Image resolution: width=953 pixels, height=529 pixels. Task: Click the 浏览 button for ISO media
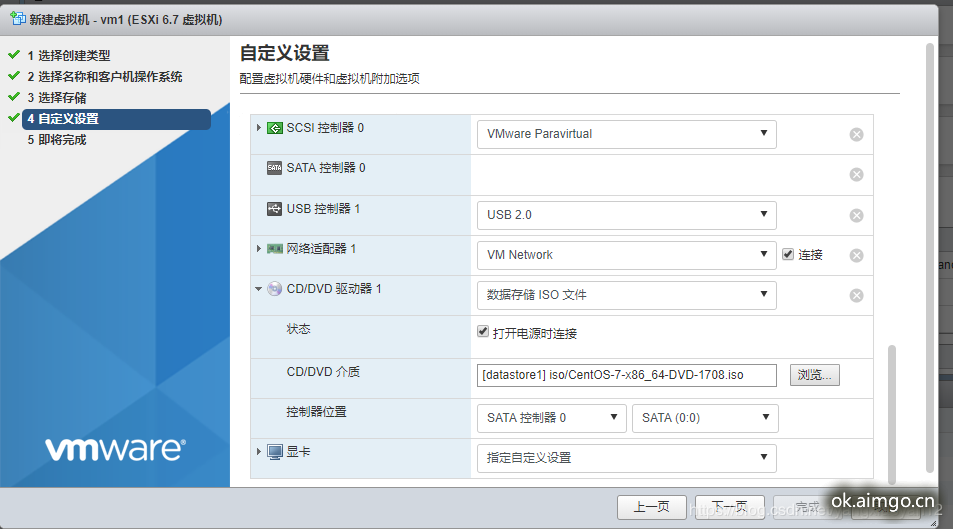tap(815, 375)
